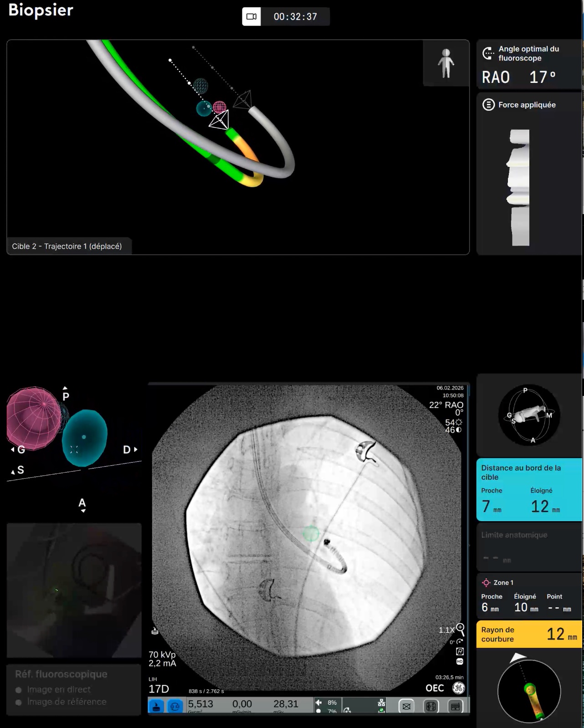Click the Éloigné 12 mm distance value

click(x=545, y=507)
